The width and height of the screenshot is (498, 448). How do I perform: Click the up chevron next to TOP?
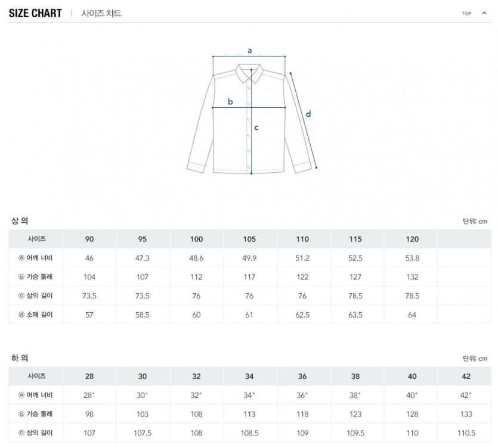(484, 13)
